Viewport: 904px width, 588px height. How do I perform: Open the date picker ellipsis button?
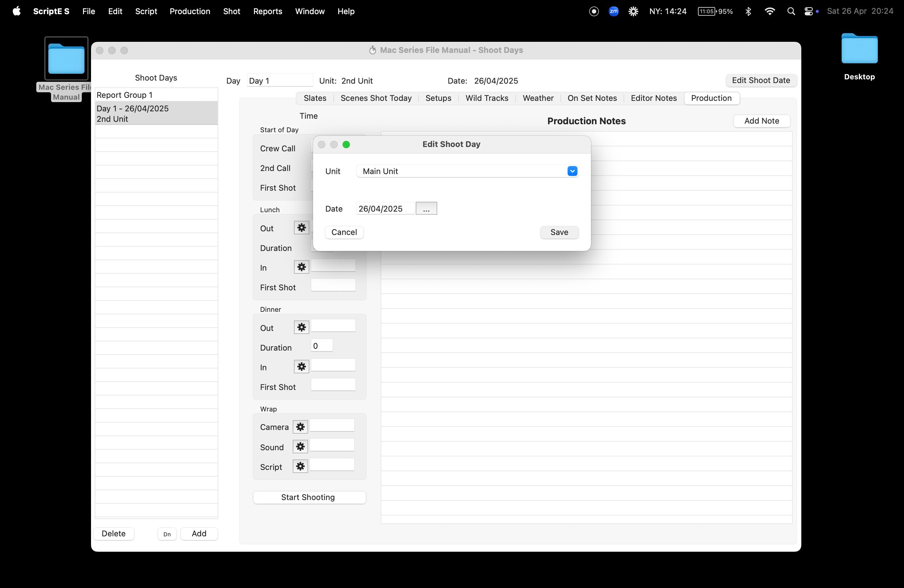(426, 209)
